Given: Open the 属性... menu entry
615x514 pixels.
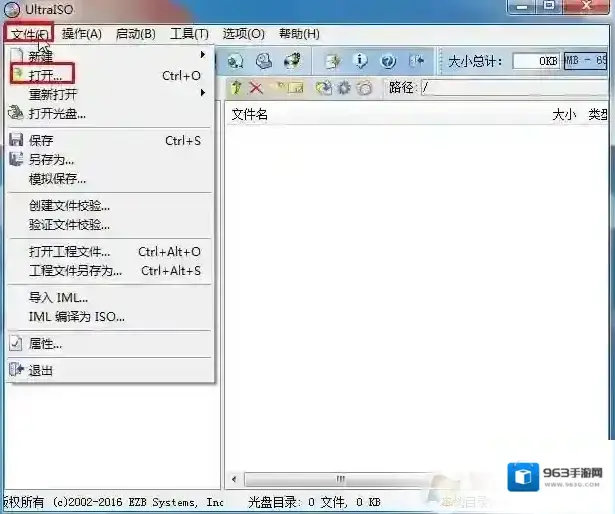Looking at the screenshot, I should [x=45, y=343].
